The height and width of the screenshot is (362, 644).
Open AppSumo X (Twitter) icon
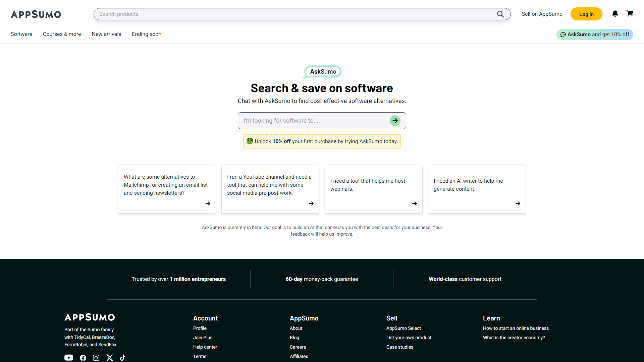[110, 358]
